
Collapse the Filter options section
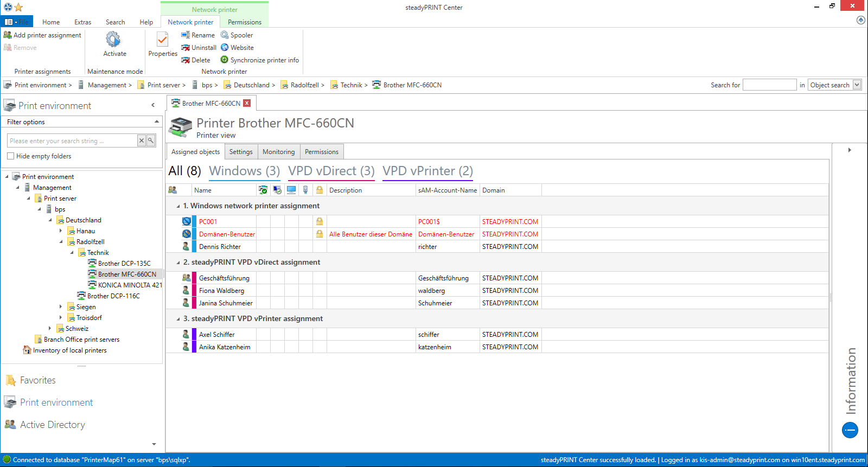pos(157,121)
